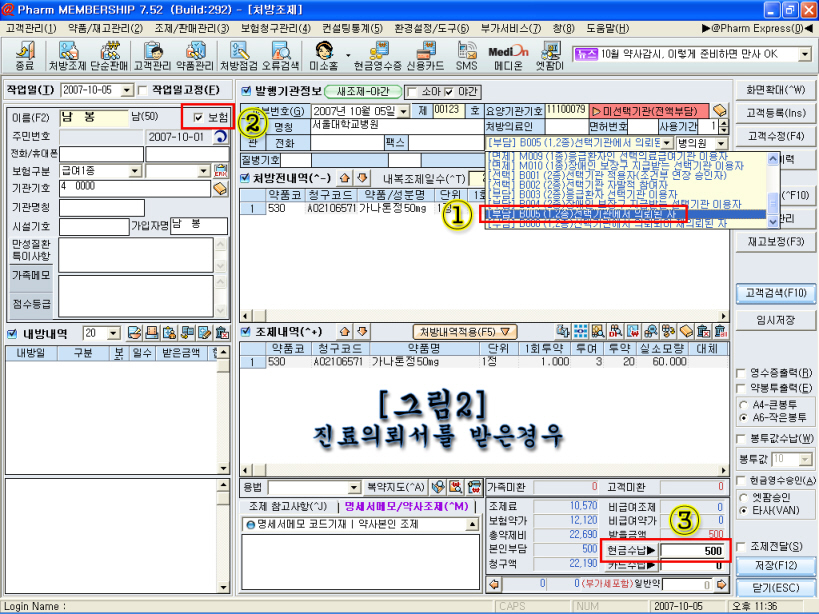
Task: Open the 신용카드 toolbar icon
Action: tap(424, 54)
